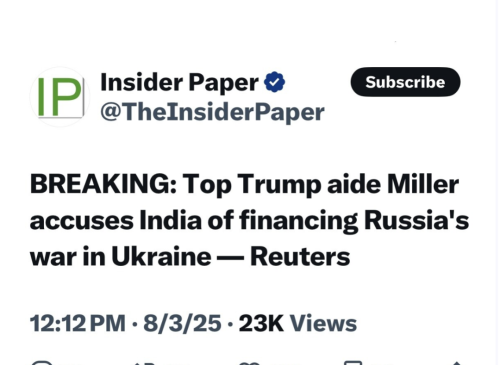Open the share arrow icon

(457, 363)
